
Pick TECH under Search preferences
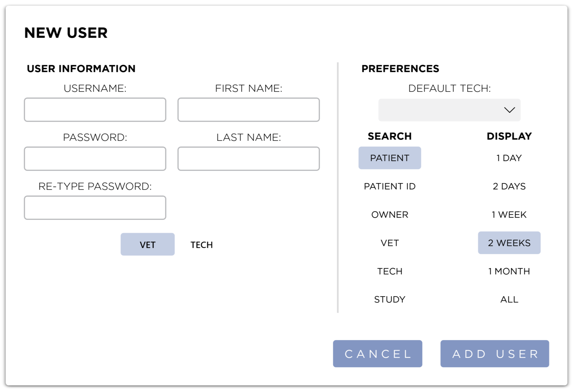(390, 271)
